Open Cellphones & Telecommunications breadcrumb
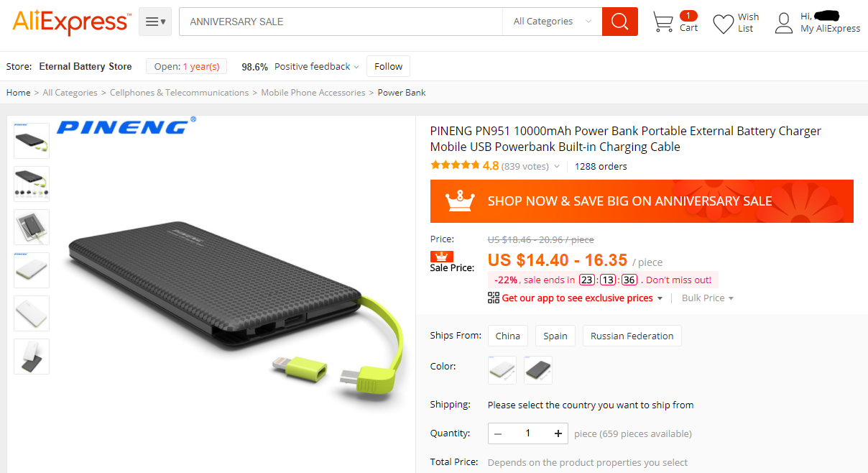 click(180, 93)
